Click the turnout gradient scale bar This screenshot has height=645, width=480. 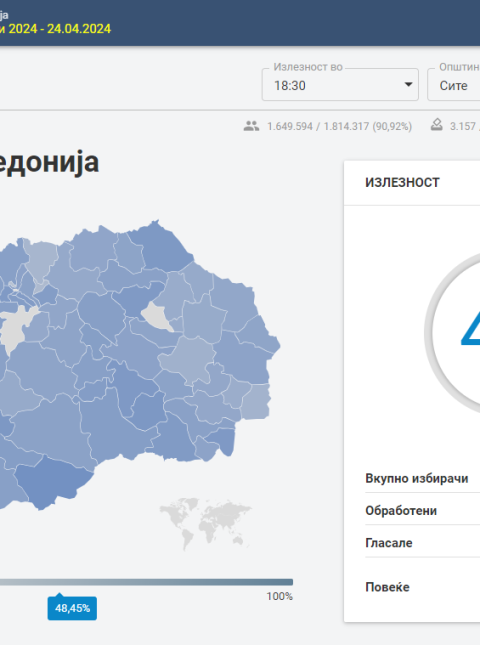click(x=146, y=582)
